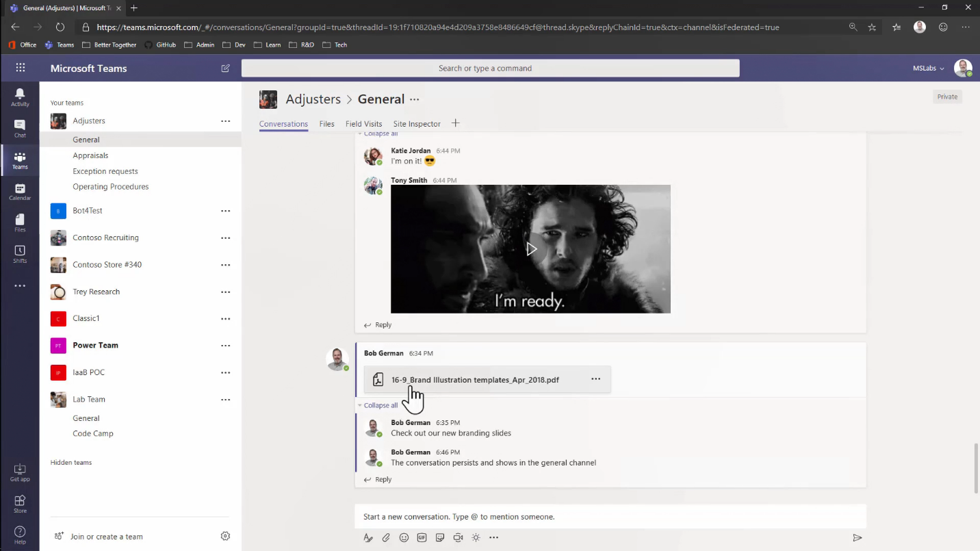Switch to the Conversations tab
The width and height of the screenshot is (980, 551).
tap(283, 124)
